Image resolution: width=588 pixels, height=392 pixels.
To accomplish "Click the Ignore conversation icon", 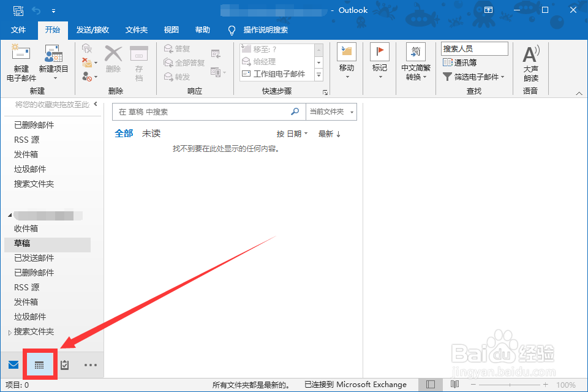I will (x=87, y=48).
